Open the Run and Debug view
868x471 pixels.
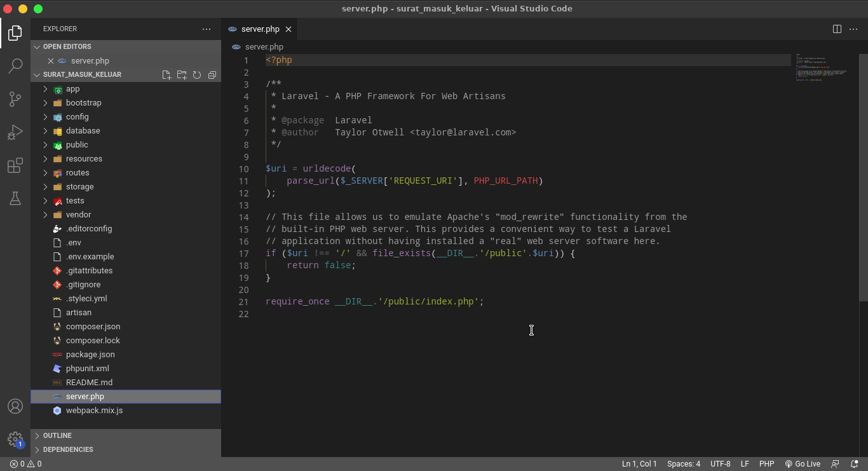15,132
